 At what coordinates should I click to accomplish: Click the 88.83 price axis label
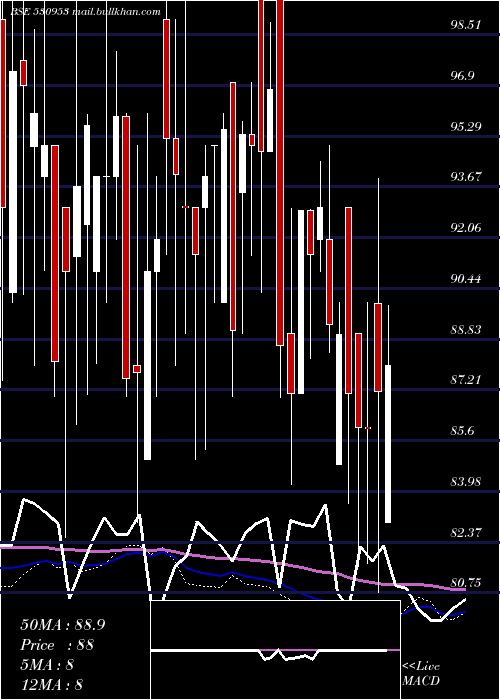(466, 330)
